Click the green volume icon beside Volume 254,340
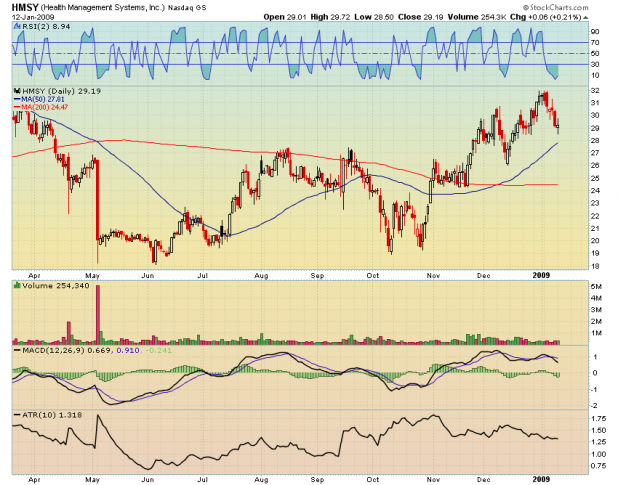The image size is (618, 485). pos(17,285)
